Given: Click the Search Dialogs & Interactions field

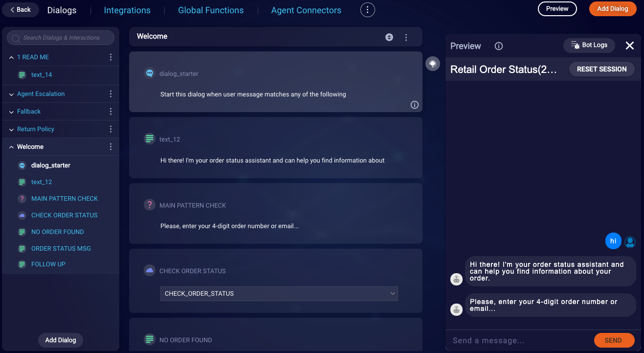Looking at the screenshot, I should pyautogui.click(x=61, y=38).
